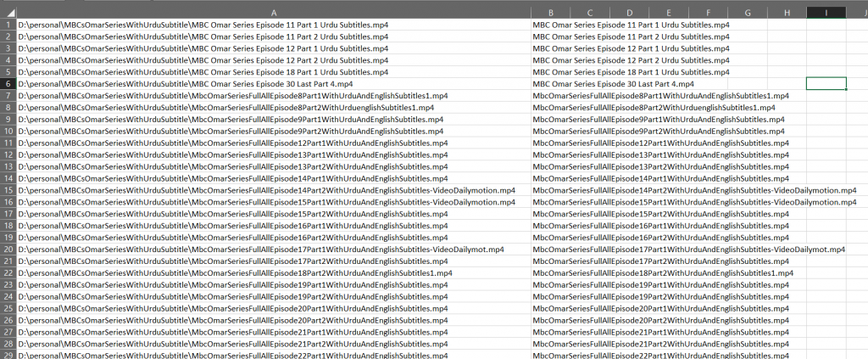868x359 pixels.
Task: Select row 1 header
Action: (8, 25)
